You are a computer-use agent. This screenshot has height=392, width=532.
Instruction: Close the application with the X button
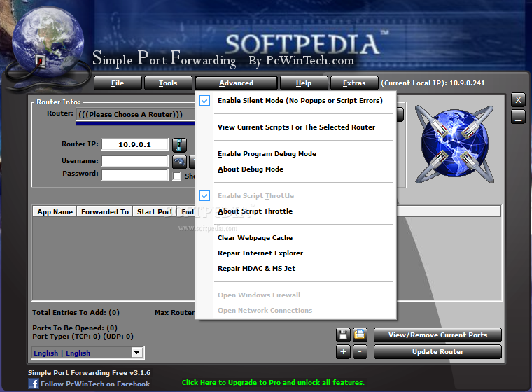coord(518,100)
